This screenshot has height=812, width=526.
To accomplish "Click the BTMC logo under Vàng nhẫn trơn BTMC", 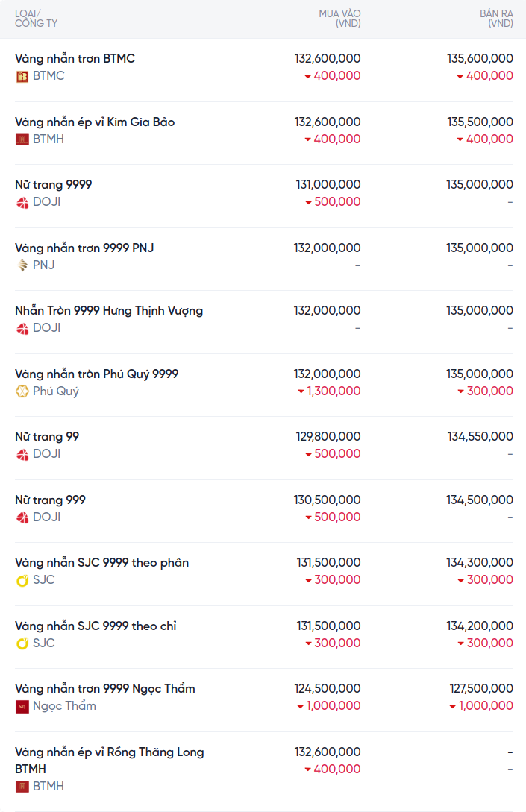I will [x=22, y=76].
